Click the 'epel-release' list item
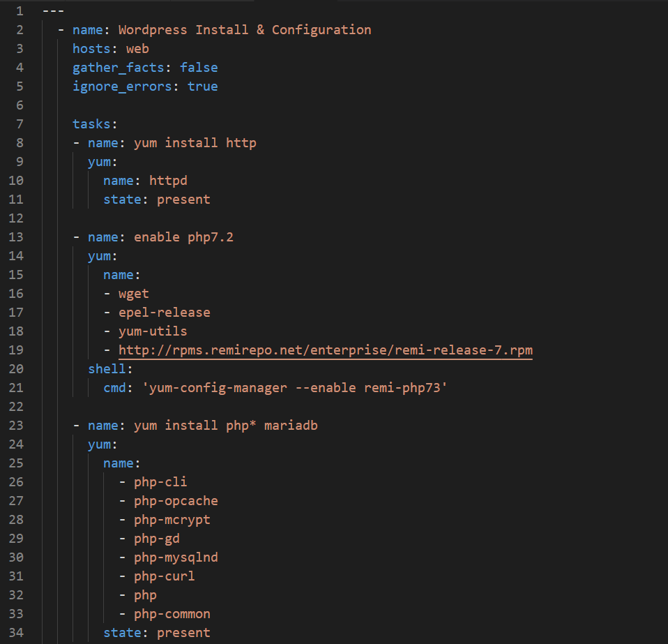668x644 pixels. pos(165,313)
